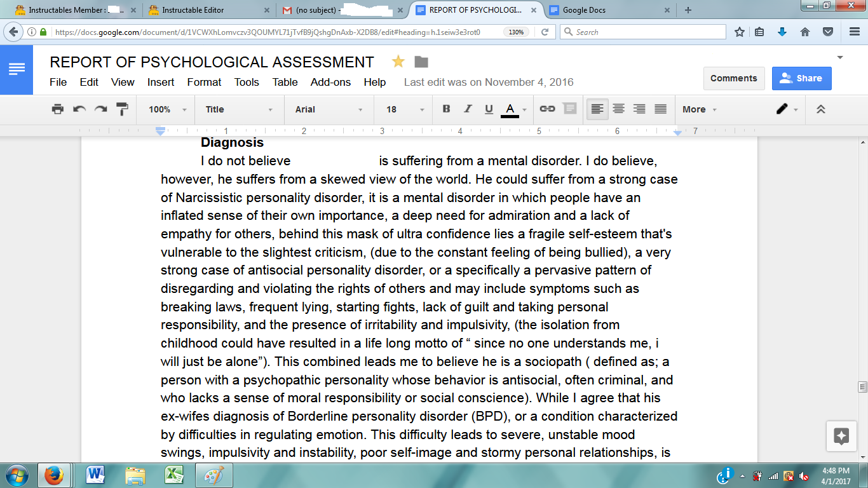Viewport: 868px width, 488px height.
Task: Apply center text alignment
Action: coord(618,109)
